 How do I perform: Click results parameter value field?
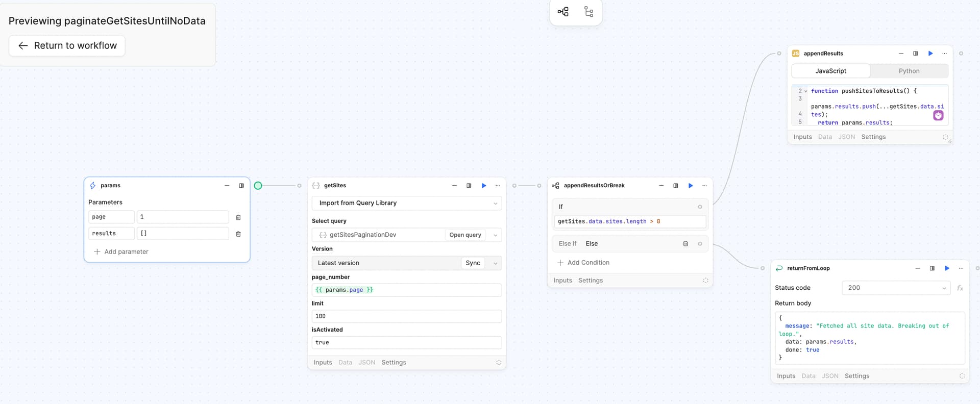[183, 233]
